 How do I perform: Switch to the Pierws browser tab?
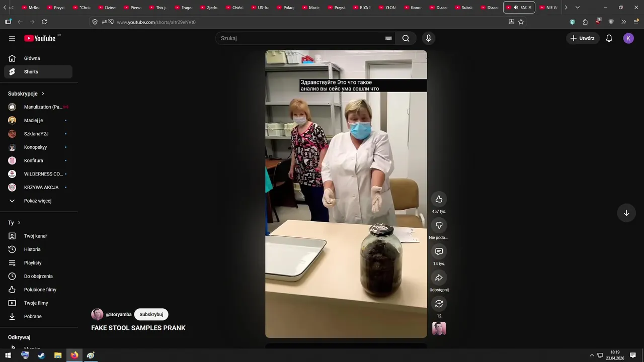133,8
